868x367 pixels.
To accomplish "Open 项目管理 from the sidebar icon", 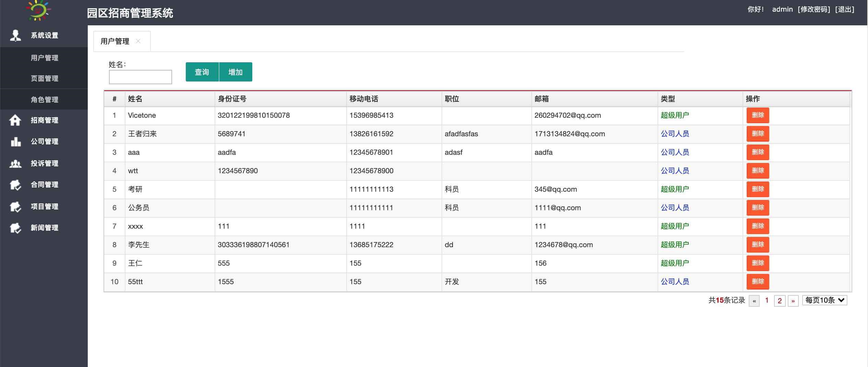I will coord(15,206).
